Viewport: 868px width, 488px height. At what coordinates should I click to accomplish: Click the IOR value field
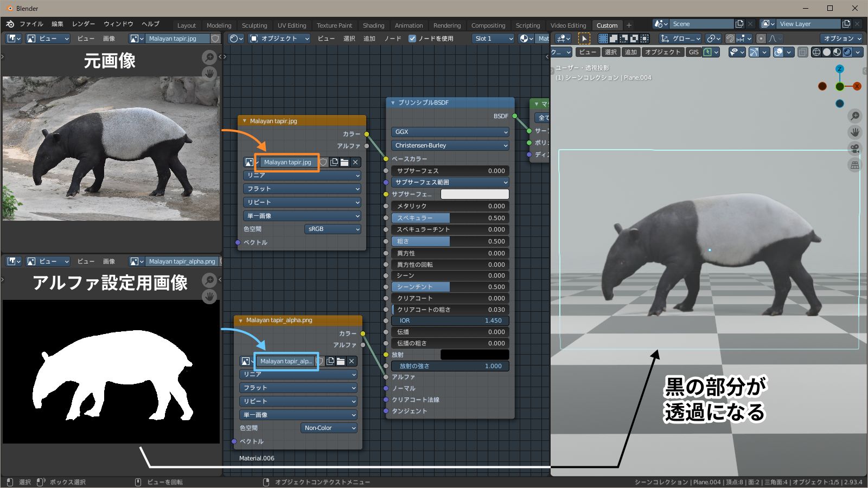pos(450,320)
